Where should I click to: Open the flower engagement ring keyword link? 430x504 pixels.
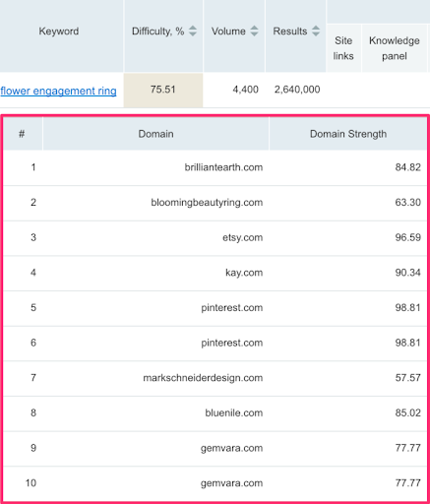tap(58, 91)
